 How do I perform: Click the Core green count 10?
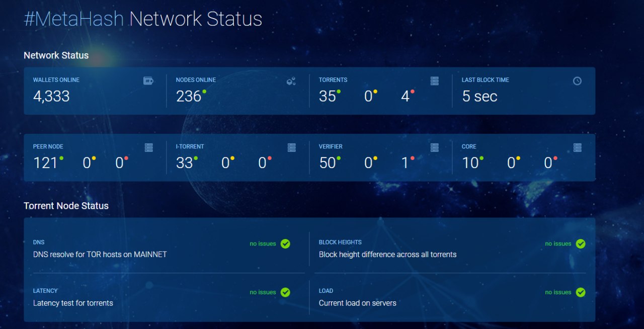tap(470, 163)
